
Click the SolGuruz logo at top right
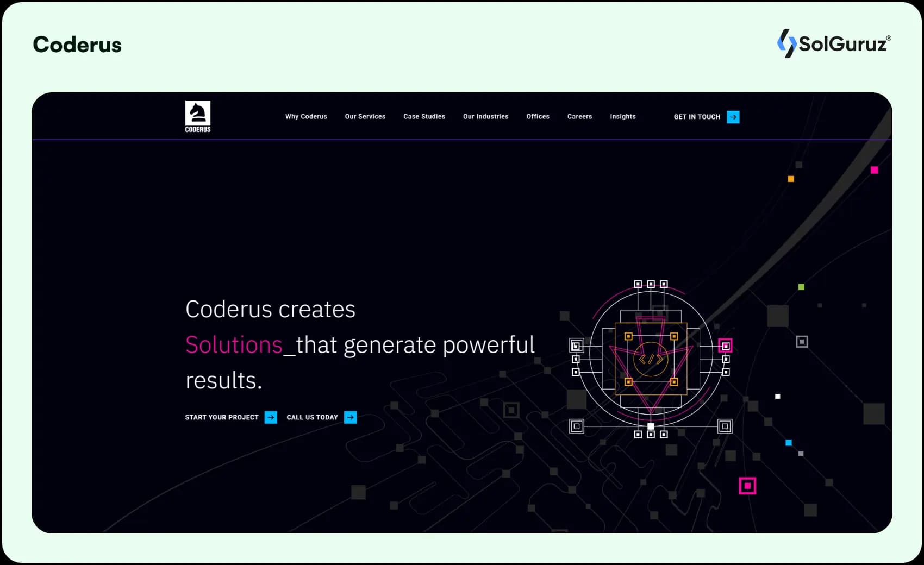coord(834,43)
